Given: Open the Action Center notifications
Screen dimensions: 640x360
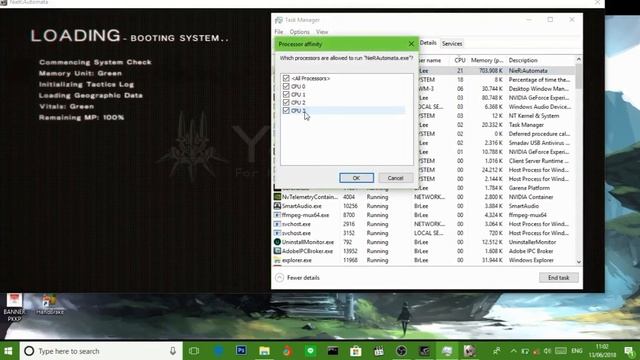Looking at the screenshot, I should (629, 351).
